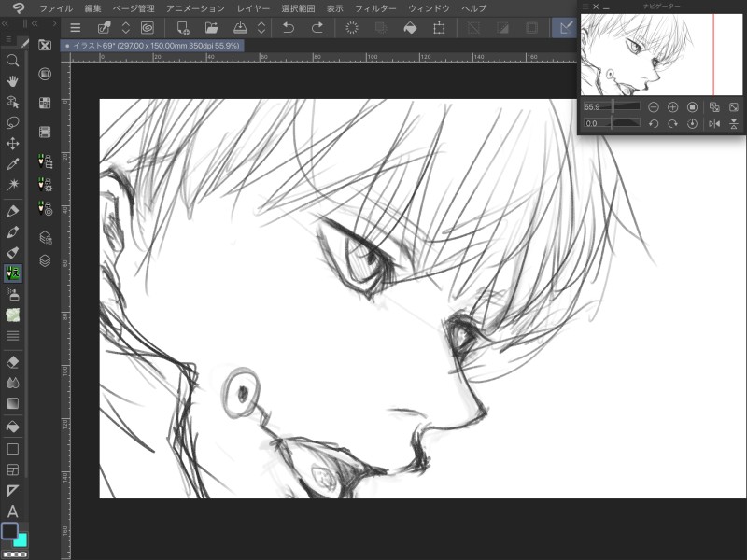Image resolution: width=747 pixels, height=560 pixels.
Task: Open the Layer Property palette icon
Action: click(x=45, y=237)
